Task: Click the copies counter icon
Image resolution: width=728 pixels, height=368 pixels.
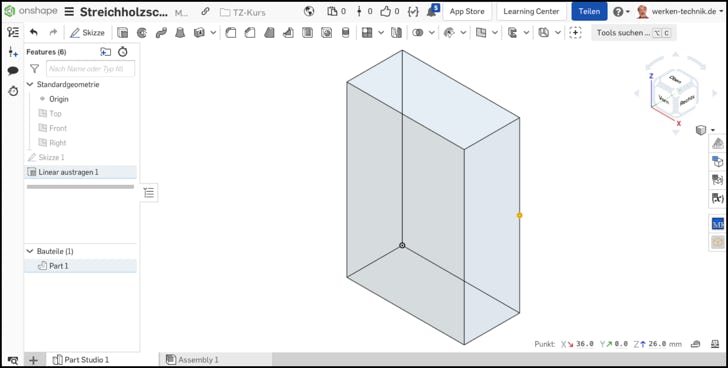Action: (x=332, y=12)
